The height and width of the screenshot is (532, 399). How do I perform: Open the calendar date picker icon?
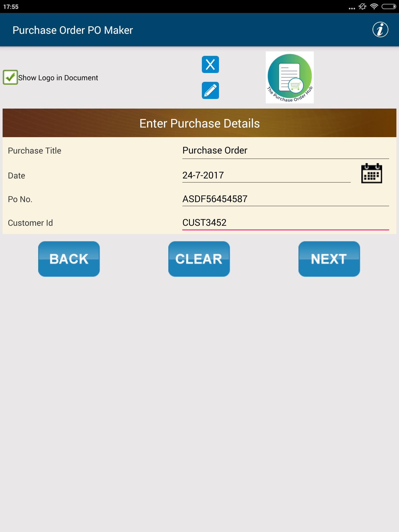pos(371,173)
